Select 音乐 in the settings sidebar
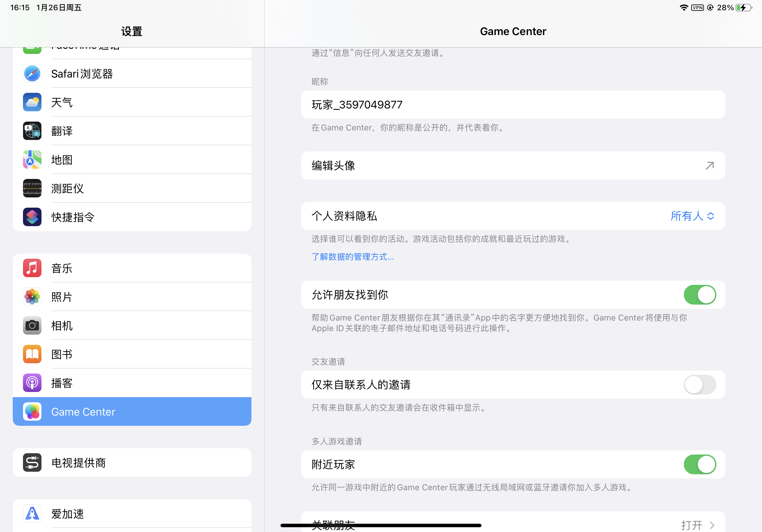 132,268
